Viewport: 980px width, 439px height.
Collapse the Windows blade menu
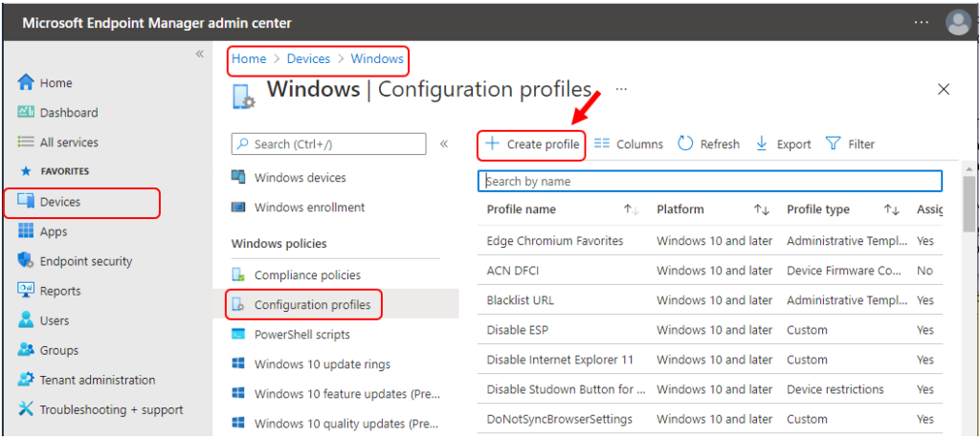pyautogui.click(x=444, y=144)
